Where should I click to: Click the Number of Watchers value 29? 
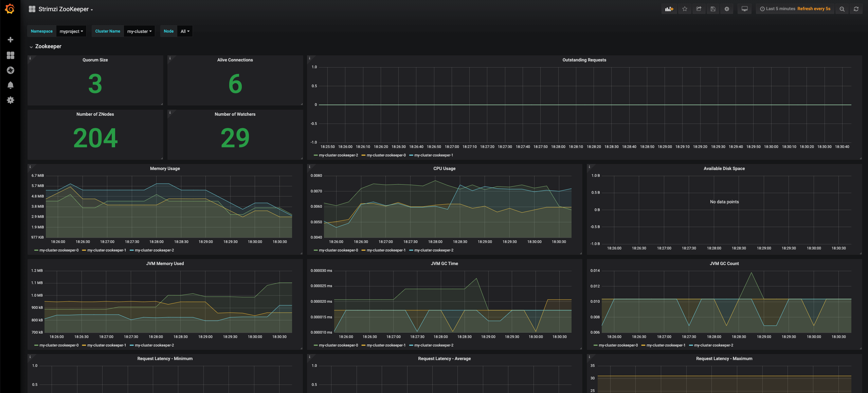[x=235, y=138]
